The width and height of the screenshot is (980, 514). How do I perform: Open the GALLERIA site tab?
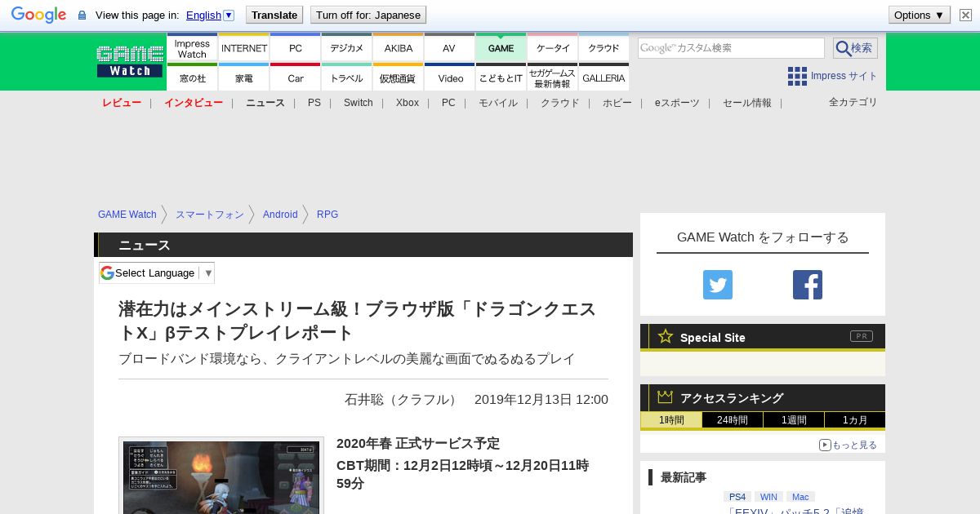[604, 78]
